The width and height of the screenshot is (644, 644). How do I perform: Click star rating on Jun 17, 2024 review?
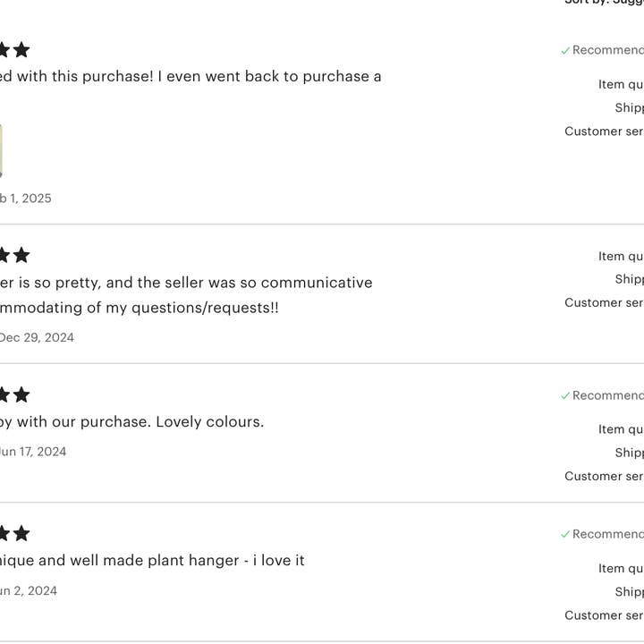pyautogui.click(x=14, y=395)
